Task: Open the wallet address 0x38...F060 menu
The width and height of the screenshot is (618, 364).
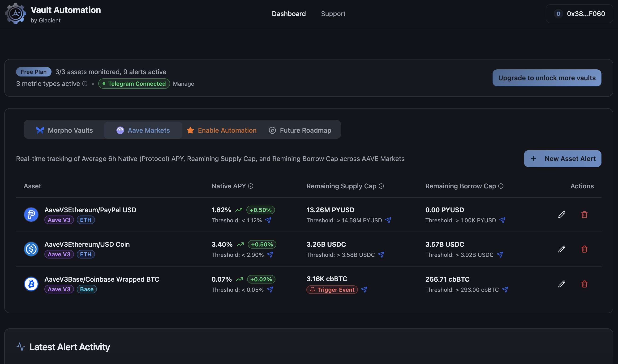Action: point(579,14)
